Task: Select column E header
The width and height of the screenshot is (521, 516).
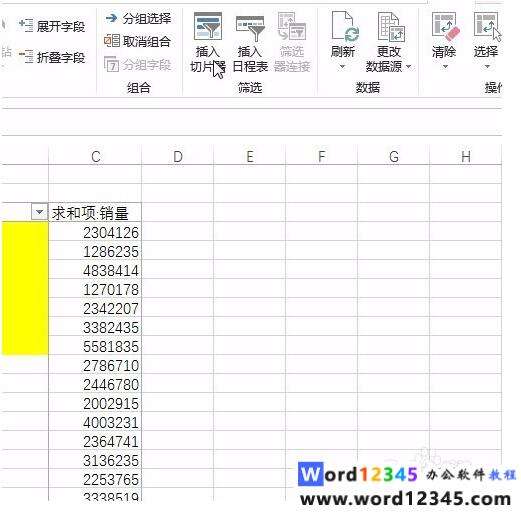Action: [x=250, y=156]
